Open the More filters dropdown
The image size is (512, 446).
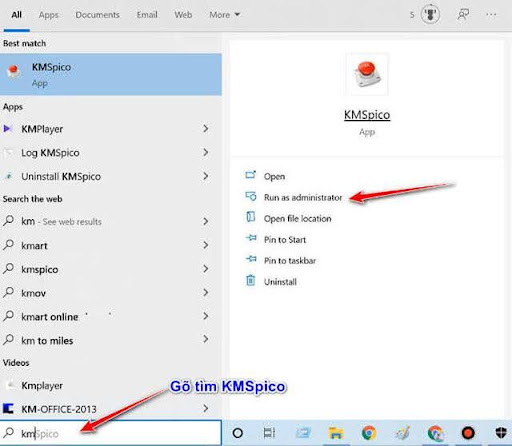point(224,15)
